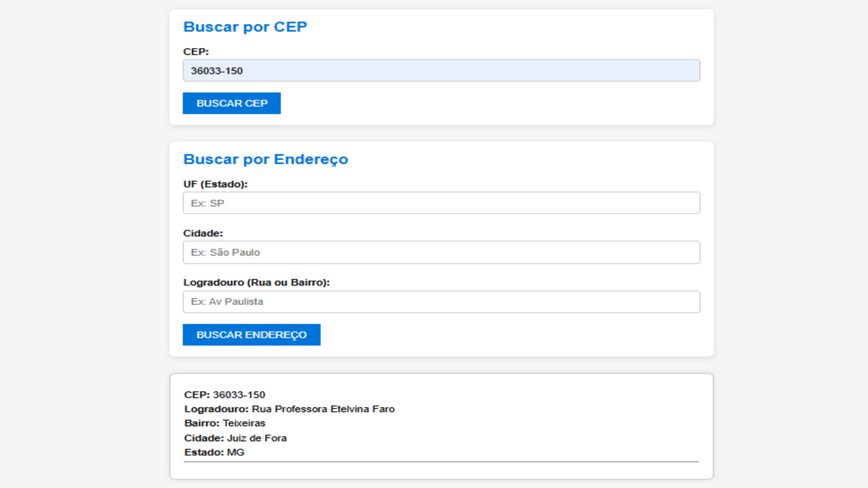Click the 'CEP:' label above the input
The width and height of the screenshot is (868, 488).
[196, 52]
